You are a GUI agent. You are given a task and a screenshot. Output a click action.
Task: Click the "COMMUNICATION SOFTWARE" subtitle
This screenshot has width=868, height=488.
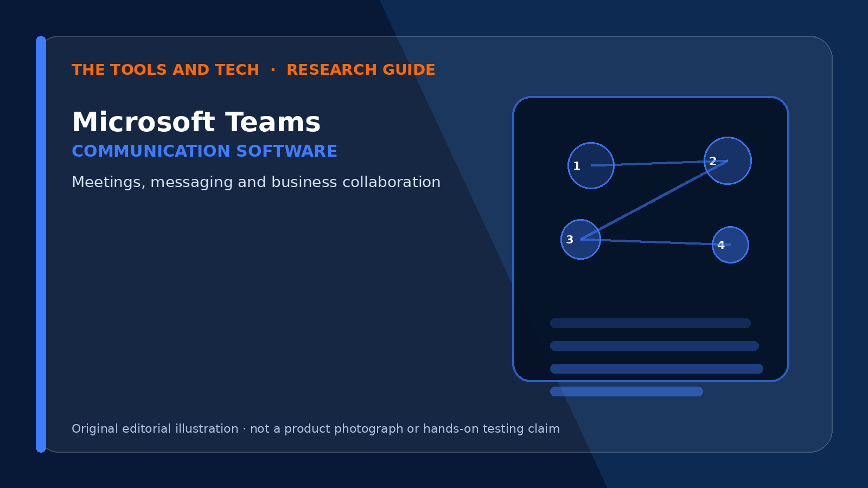pos(205,151)
